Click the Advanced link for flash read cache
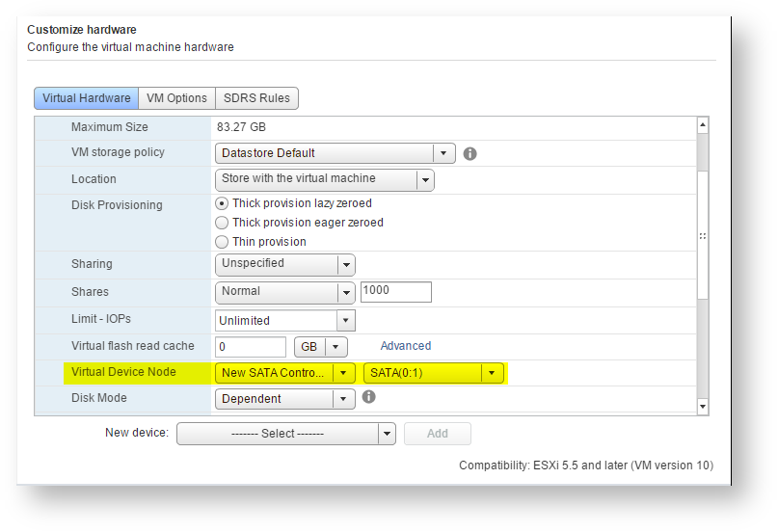Image resolution: width=778 pixels, height=532 pixels. [x=405, y=346]
